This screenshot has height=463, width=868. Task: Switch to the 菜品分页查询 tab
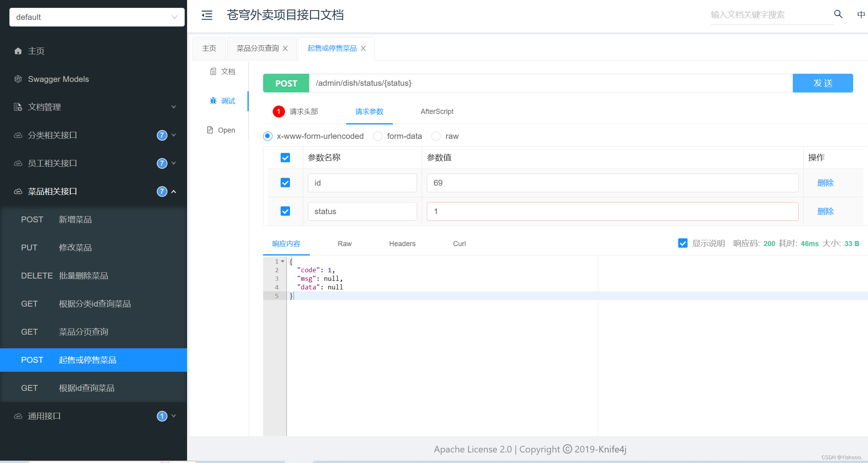[x=258, y=48]
